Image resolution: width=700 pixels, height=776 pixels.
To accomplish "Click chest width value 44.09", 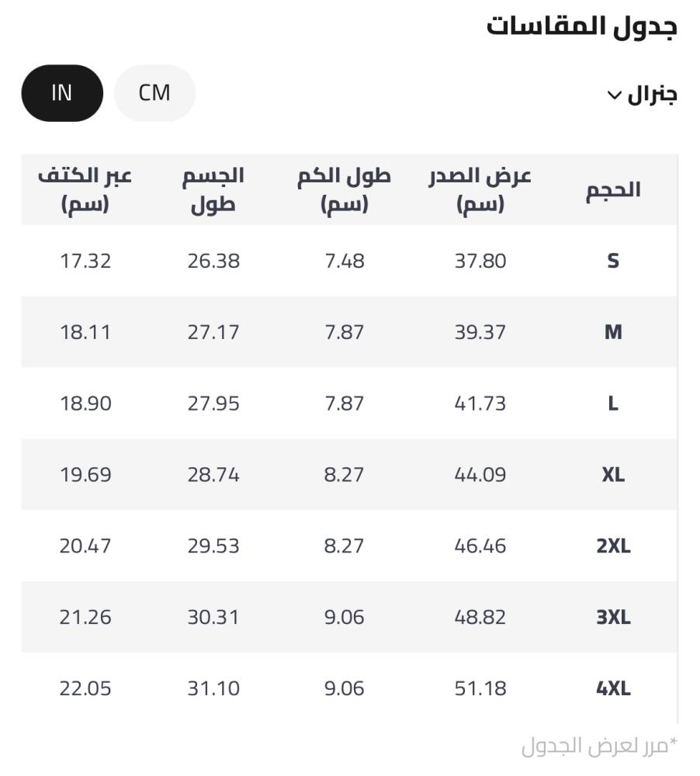I will 480,475.
